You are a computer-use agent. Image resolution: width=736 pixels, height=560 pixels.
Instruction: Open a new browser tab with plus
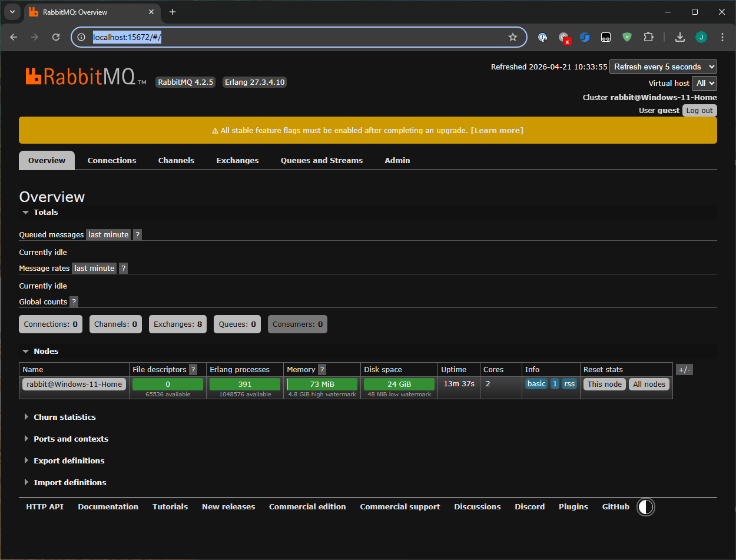173,12
